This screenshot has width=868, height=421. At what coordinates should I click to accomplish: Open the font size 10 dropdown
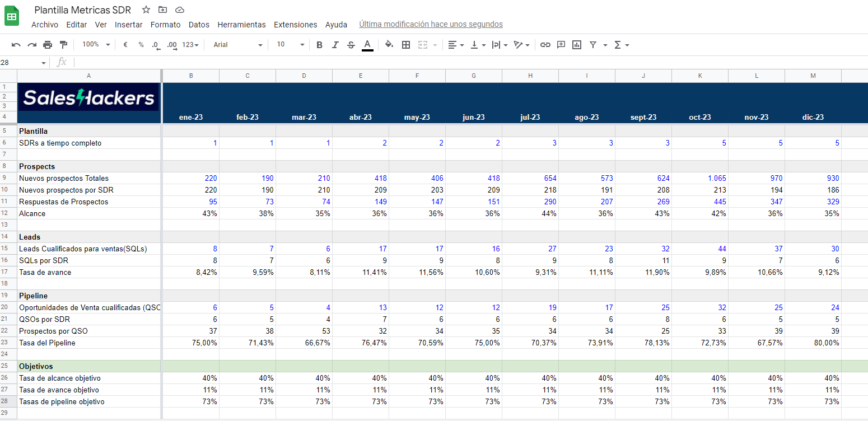290,45
